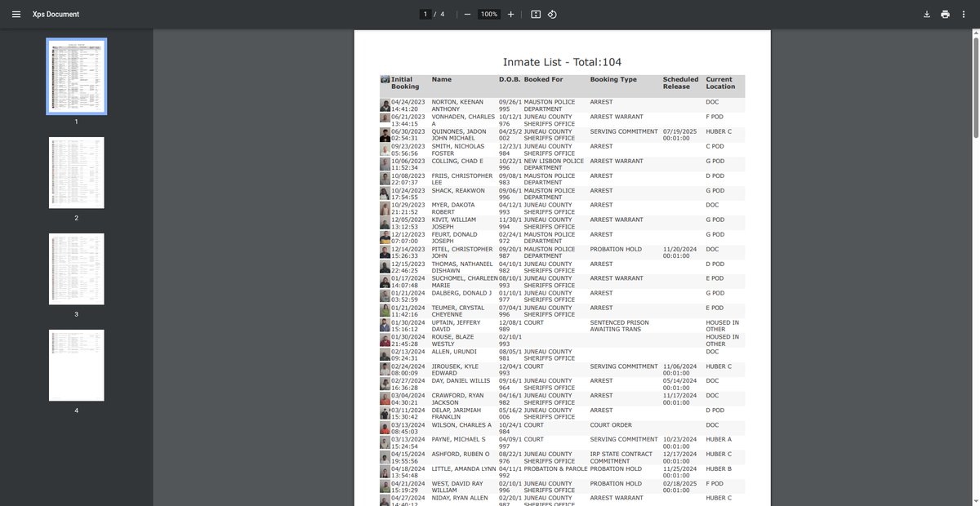The width and height of the screenshot is (980, 506).
Task: Zoom in with the plus button
Action: (x=510, y=15)
